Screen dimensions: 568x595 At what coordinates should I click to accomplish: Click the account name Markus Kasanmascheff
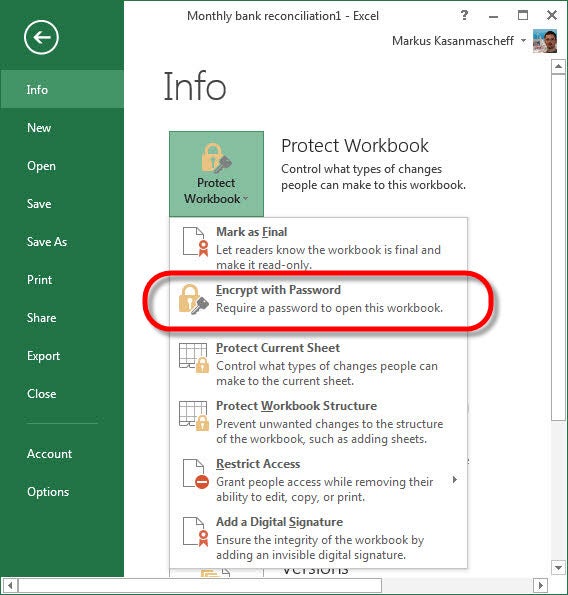click(453, 41)
